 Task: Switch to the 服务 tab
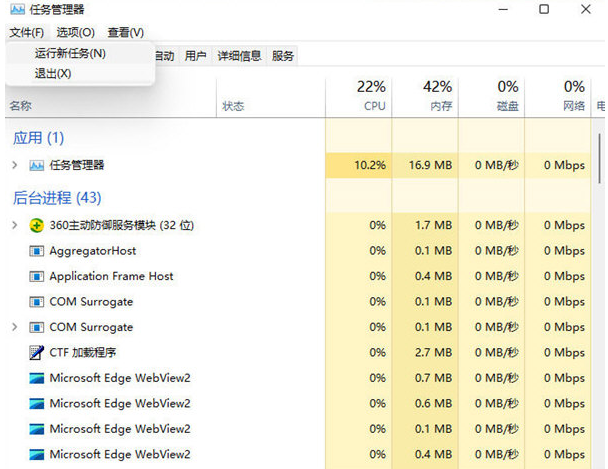click(283, 56)
